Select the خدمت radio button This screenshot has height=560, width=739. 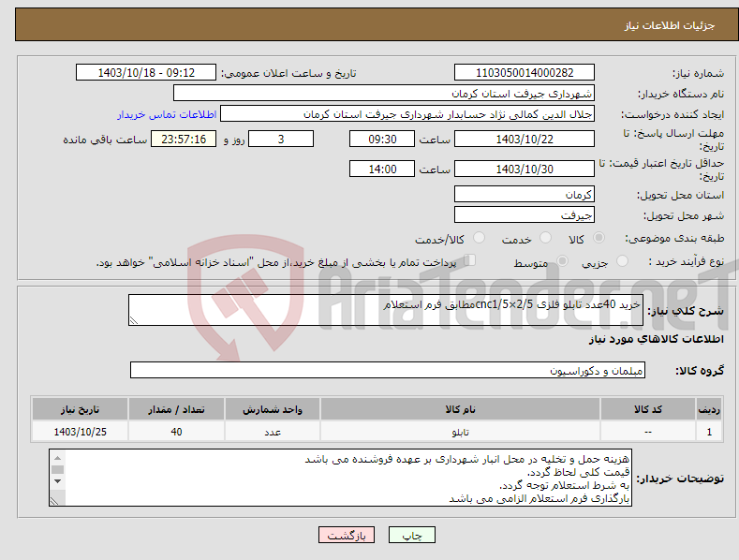tap(545, 238)
